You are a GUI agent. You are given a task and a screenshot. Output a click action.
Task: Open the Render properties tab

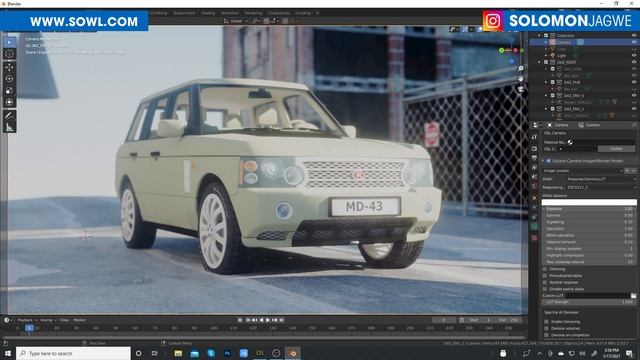click(x=534, y=148)
